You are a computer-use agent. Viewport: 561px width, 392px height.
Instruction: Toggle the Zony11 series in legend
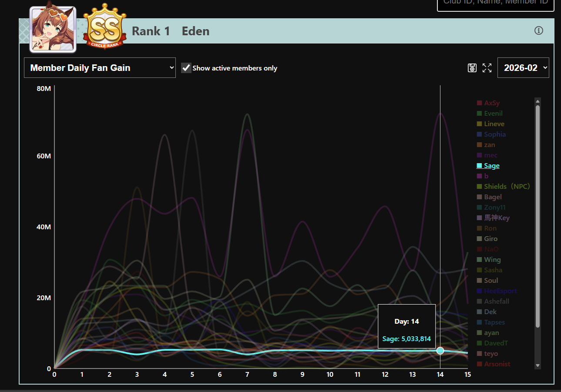coord(491,208)
